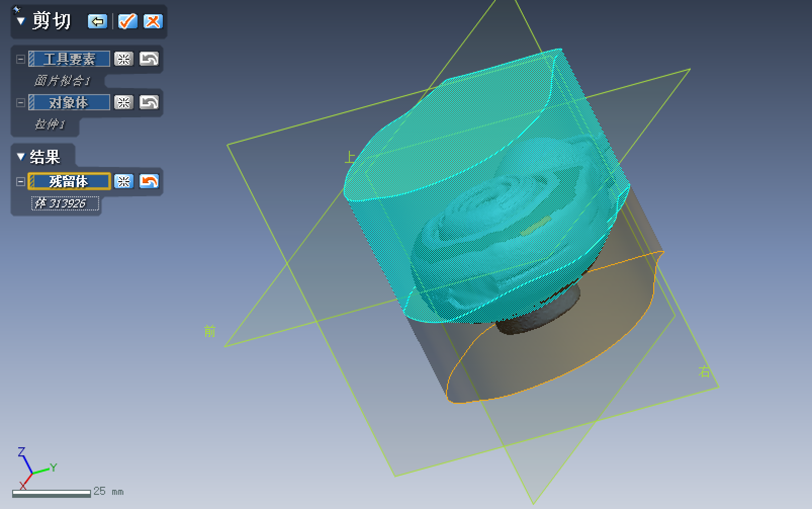The image size is (812, 509).
Task: Click select-all icon in 工具要素 row
Action: (x=124, y=59)
